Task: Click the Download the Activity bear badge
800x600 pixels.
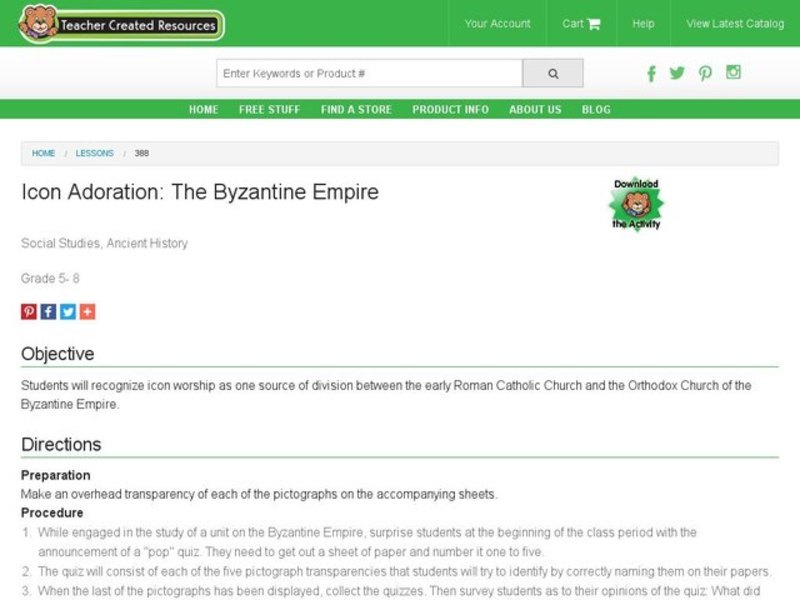Action: tap(638, 203)
